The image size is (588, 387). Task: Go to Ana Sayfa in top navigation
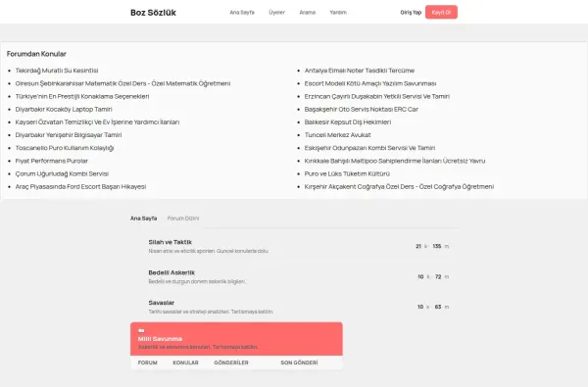(242, 13)
